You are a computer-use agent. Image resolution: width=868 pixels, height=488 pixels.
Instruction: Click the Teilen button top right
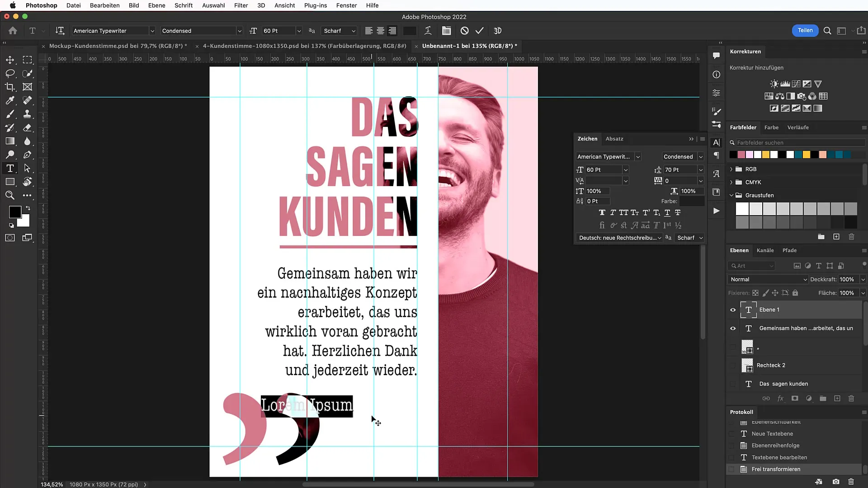805,31
